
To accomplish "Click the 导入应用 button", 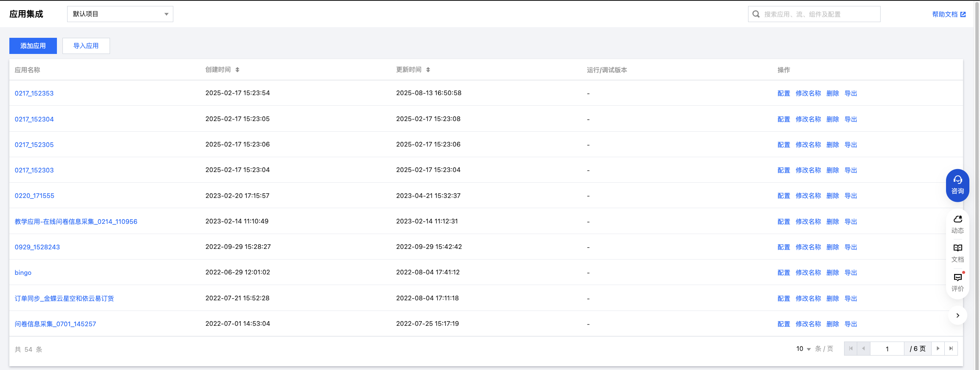I will pyautogui.click(x=86, y=46).
